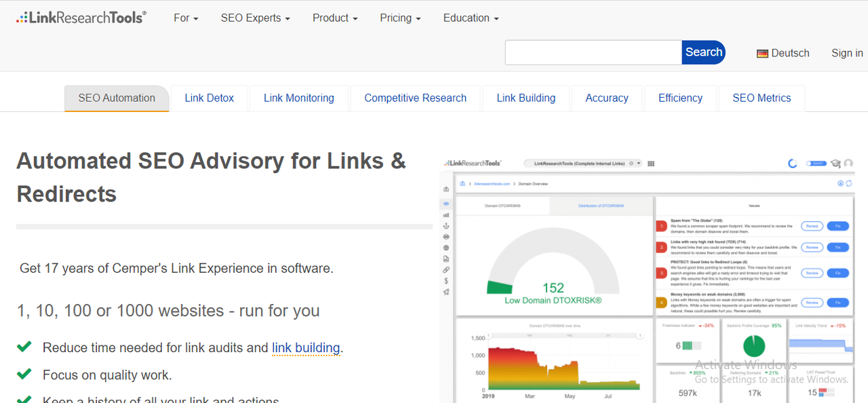
Task: Open the SEO Metrics tab
Action: point(762,98)
